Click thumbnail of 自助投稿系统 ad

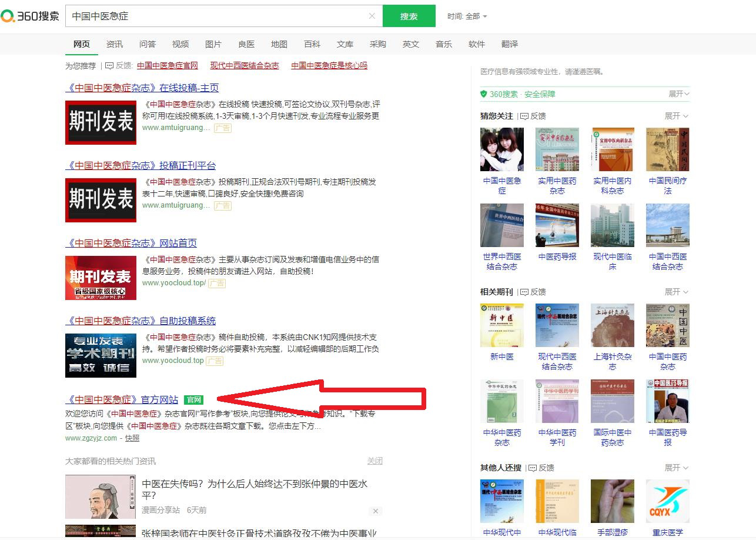(x=101, y=355)
